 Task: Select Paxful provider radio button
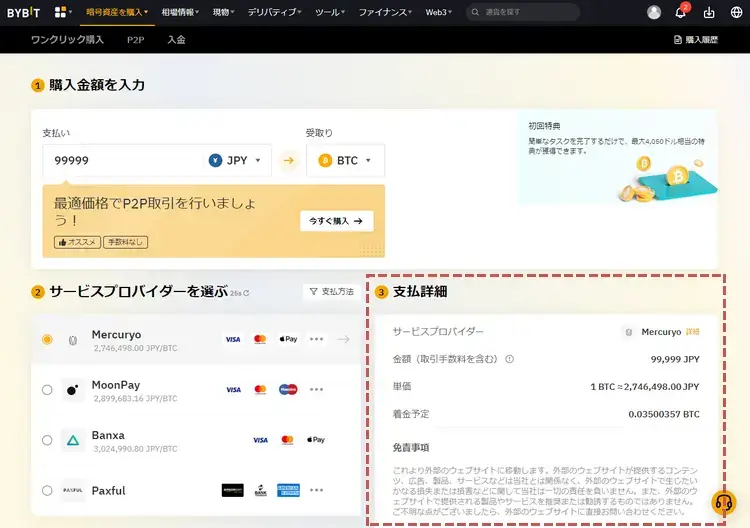47,491
